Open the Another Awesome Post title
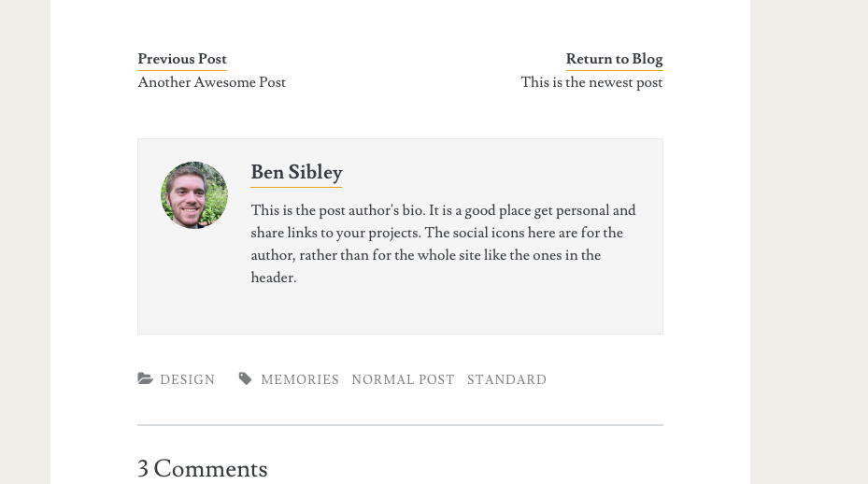Viewport: 868px width, 484px height. pyautogui.click(x=211, y=82)
